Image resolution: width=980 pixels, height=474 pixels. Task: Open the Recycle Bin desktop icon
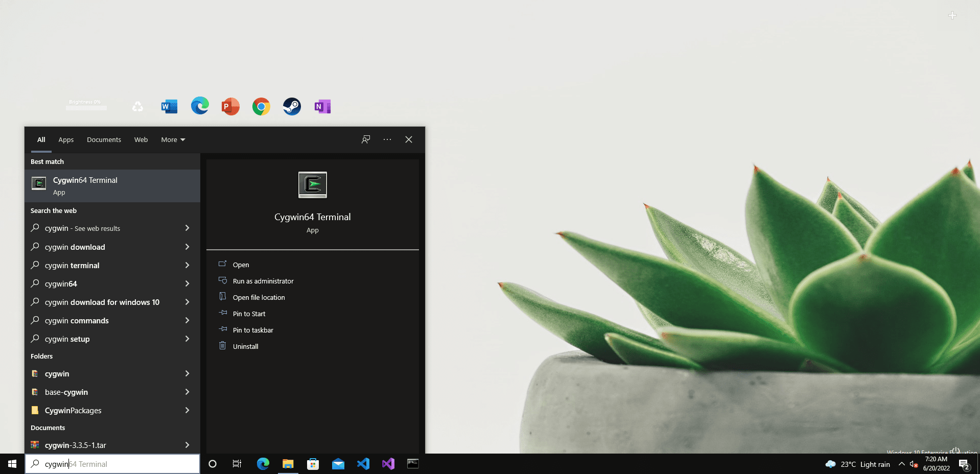click(138, 106)
